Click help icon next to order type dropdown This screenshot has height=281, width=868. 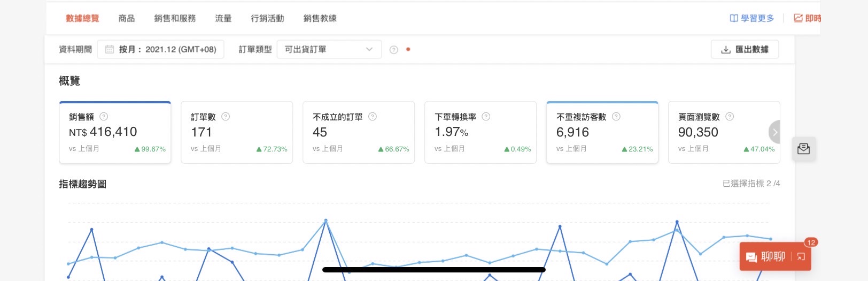point(394,50)
